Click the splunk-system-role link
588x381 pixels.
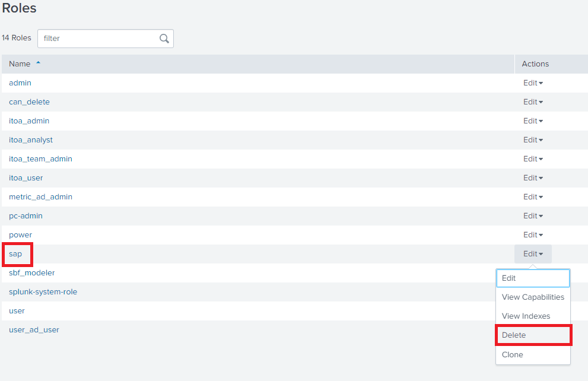pos(43,292)
